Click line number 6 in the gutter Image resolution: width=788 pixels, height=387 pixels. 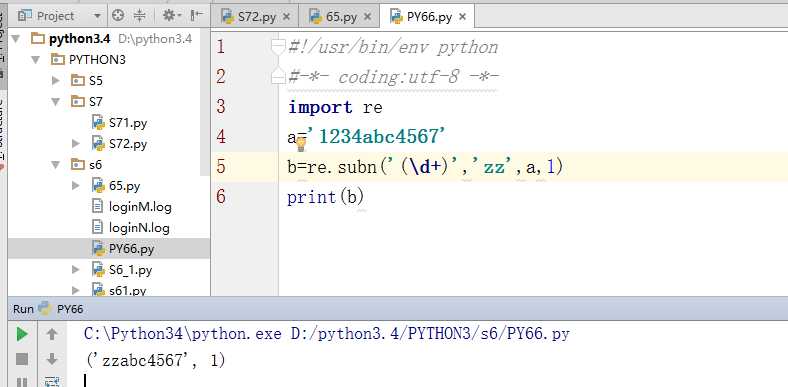(221, 197)
